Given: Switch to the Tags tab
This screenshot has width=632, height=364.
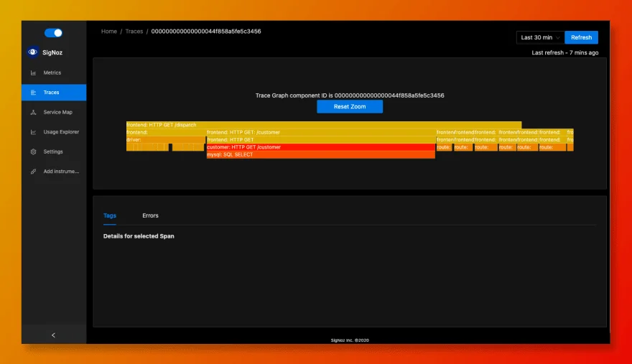Looking at the screenshot, I should (110, 215).
